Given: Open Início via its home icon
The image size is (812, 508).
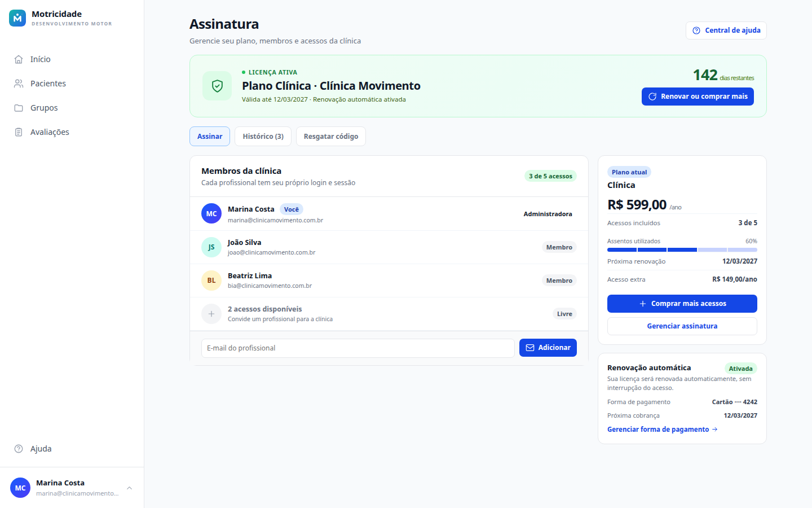Looking at the screenshot, I should 19,59.
